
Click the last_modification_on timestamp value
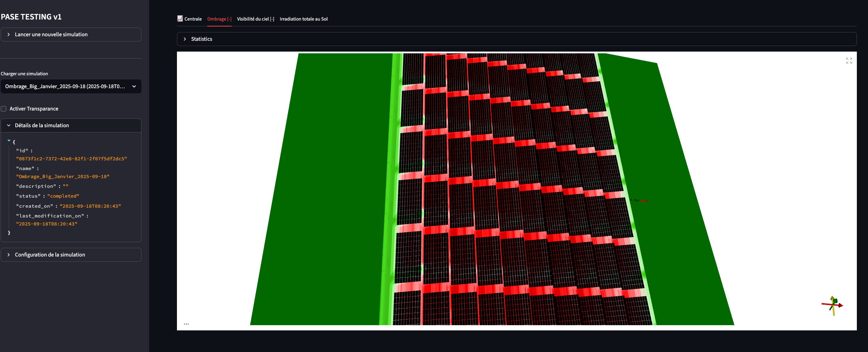point(47,224)
